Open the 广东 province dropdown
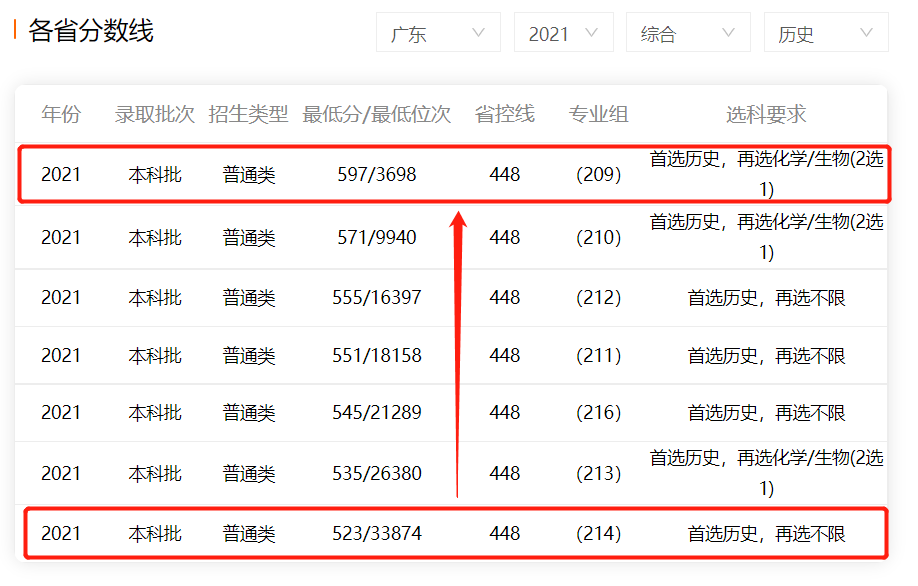 pos(437,34)
